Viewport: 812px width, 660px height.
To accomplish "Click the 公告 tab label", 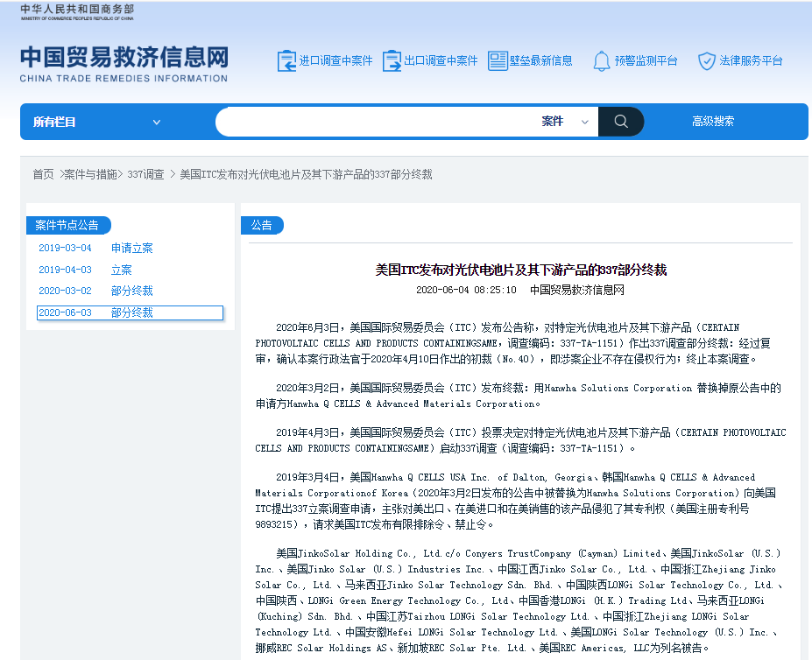I will (262, 225).
